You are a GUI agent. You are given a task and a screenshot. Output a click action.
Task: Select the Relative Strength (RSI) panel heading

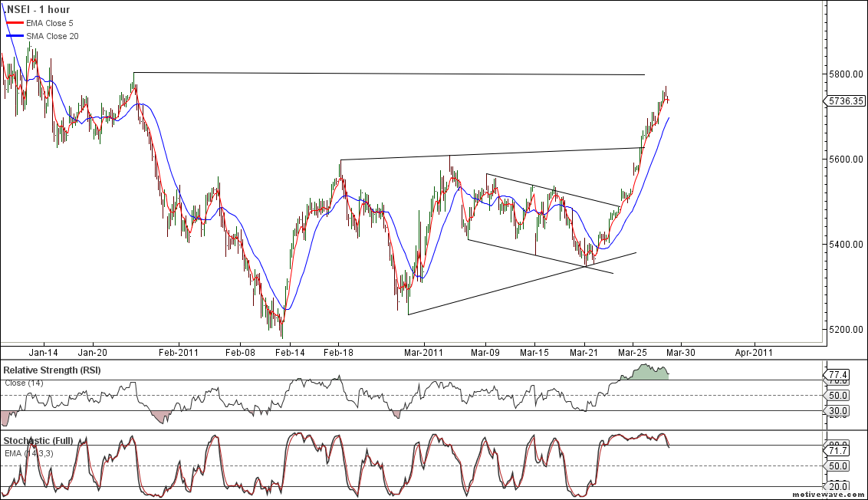pyautogui.click(x=52, y=370)
